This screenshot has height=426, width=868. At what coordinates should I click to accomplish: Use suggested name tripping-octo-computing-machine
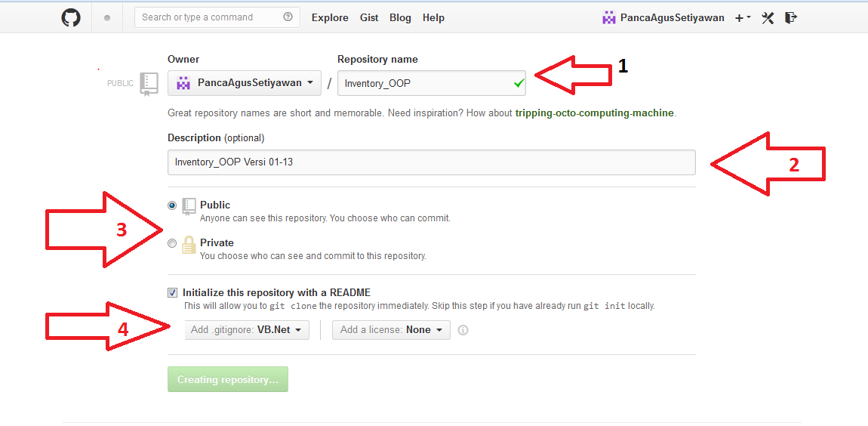click(595, 113)
